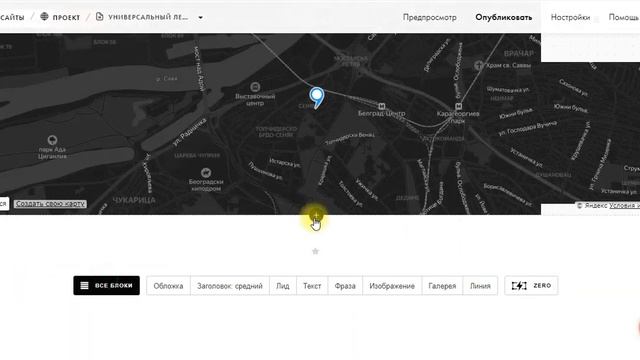Click the star icon below the map
The height and width of the screenshot is (360, 640).
click(315, 251)
